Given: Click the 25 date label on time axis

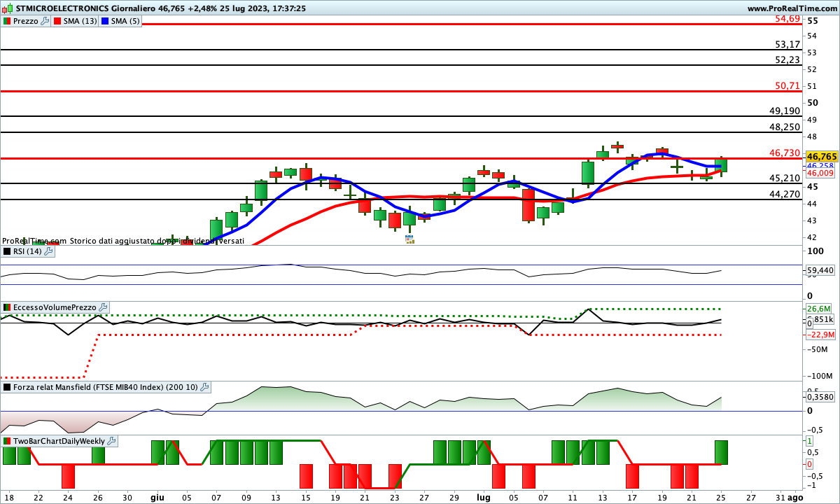Looking at the screenshot, I should point(720,497).
